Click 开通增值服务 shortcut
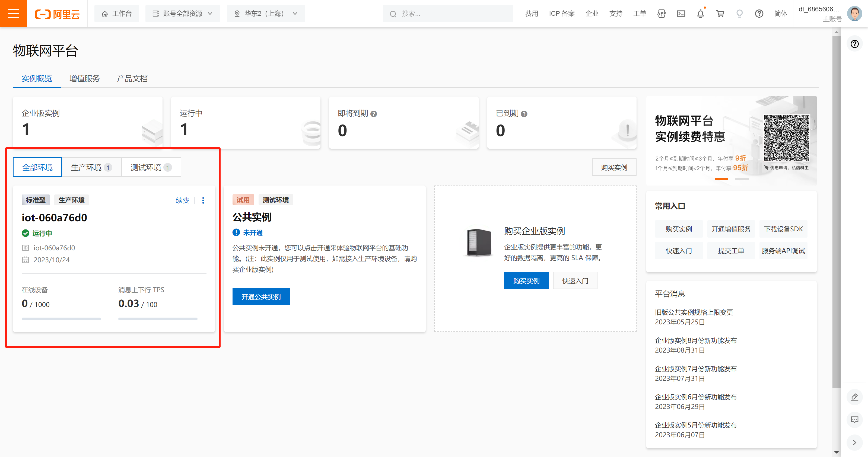 pyautogui.click(x=731, y=229)
